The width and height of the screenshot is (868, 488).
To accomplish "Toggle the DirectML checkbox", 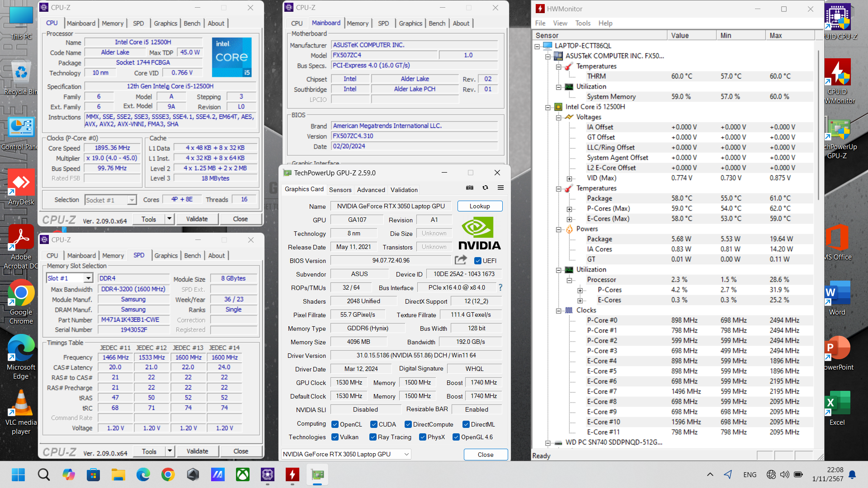I will pyautogui.click(x=466, y=424).
